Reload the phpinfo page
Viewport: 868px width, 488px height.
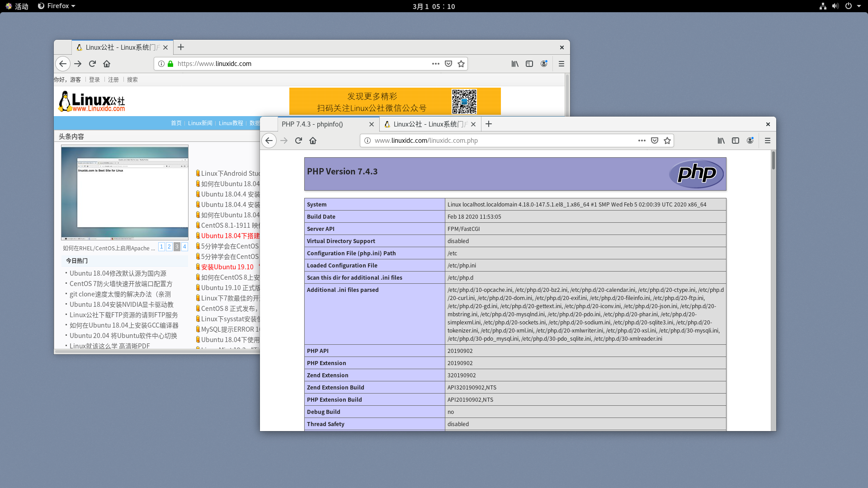298,141
